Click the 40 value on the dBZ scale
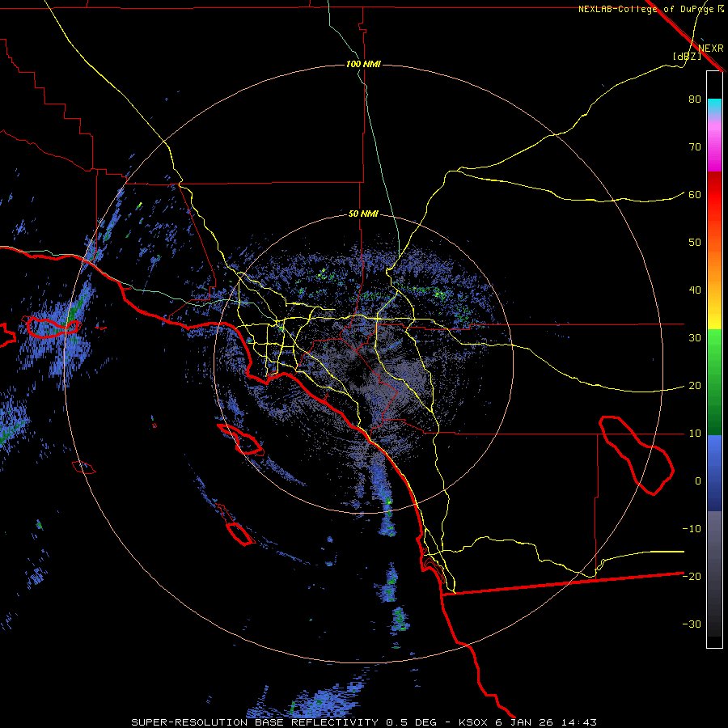The image size is (728, 728). pyautogui.click(x=695, y=290)
